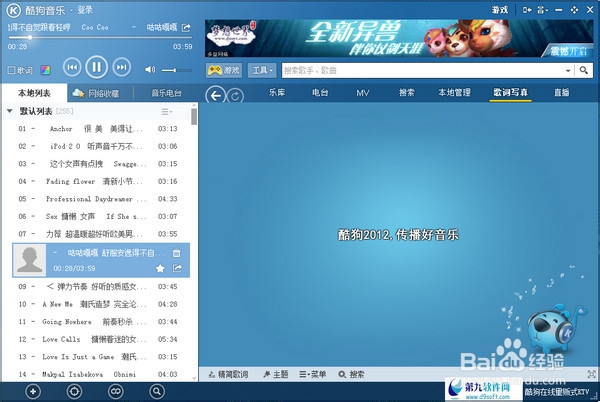Click the 全新异兽 advertisement banner
Image resolution: width=600 pixels, height=402 pixels.
399,38
